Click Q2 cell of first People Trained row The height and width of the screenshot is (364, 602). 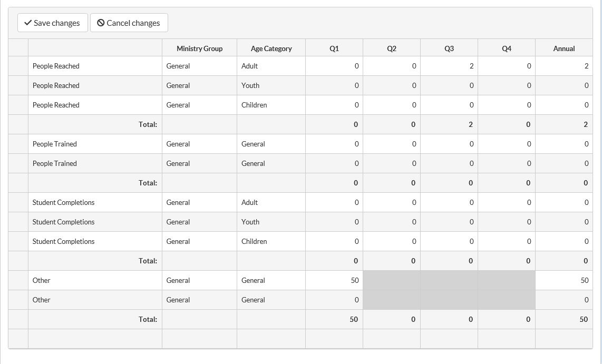click(x=392, y=144)
